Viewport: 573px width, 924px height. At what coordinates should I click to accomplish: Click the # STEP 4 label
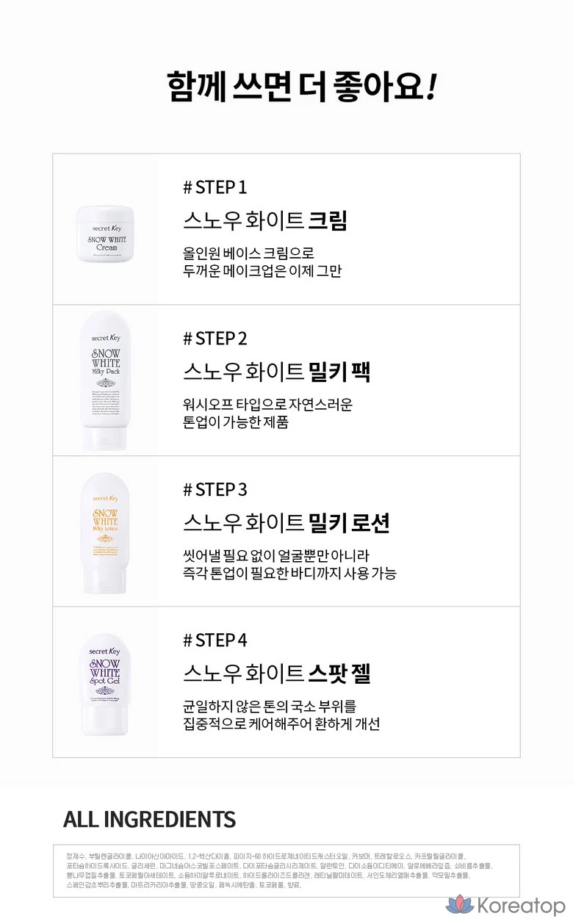click(215, 640)
